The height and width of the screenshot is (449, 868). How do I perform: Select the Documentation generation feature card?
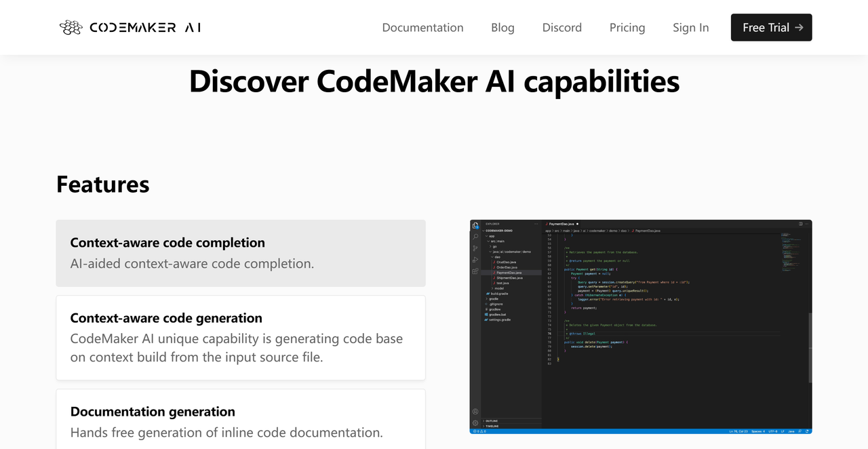click(241, 418)
